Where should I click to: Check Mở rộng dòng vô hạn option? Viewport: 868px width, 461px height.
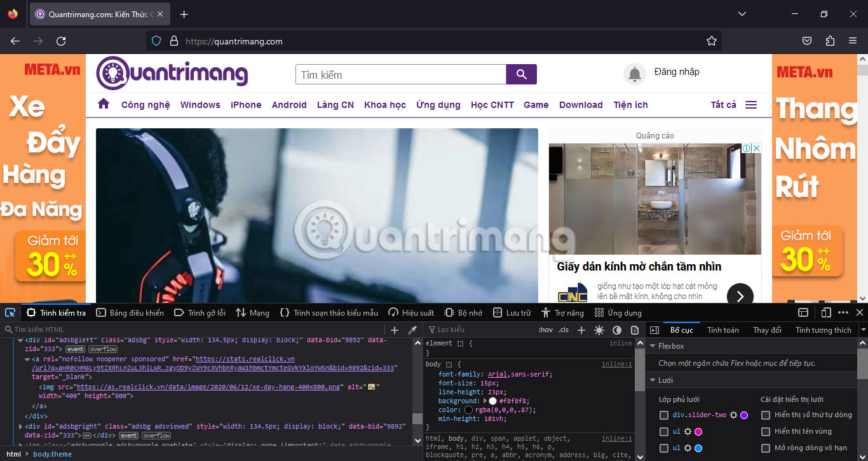point(766,448)
